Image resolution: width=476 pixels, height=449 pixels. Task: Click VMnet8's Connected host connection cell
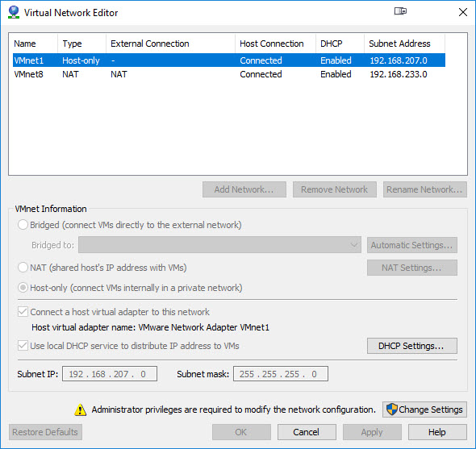point(261,74)
